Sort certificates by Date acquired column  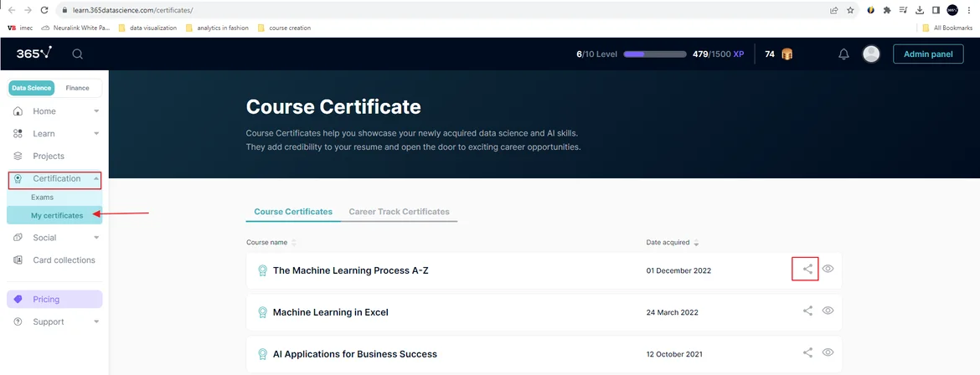(668, 243)
